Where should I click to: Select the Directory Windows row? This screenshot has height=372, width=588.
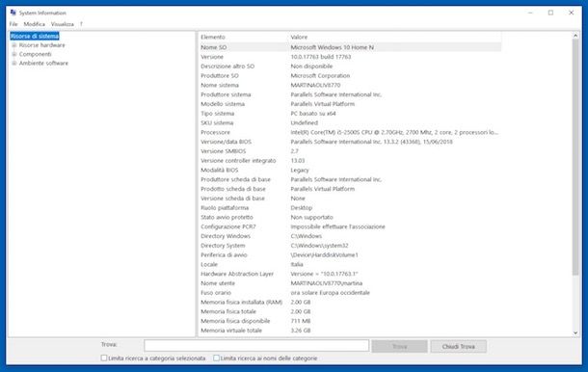[350, 236]
